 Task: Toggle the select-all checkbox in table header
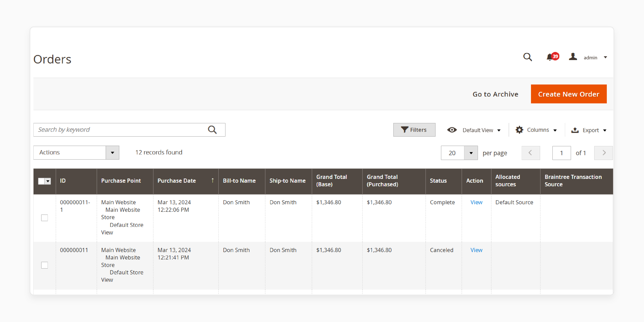pyautogui.click(x=41, y=181)
